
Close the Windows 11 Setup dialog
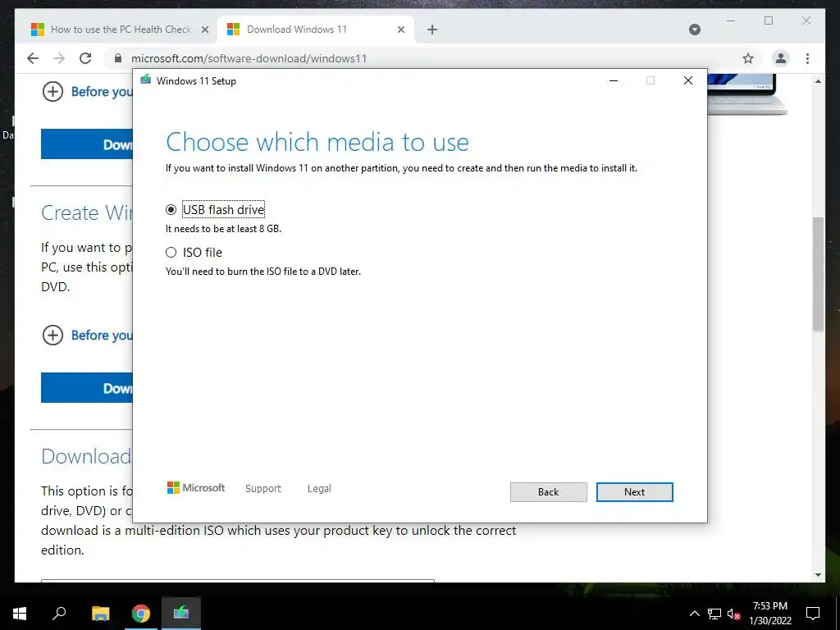688,80
